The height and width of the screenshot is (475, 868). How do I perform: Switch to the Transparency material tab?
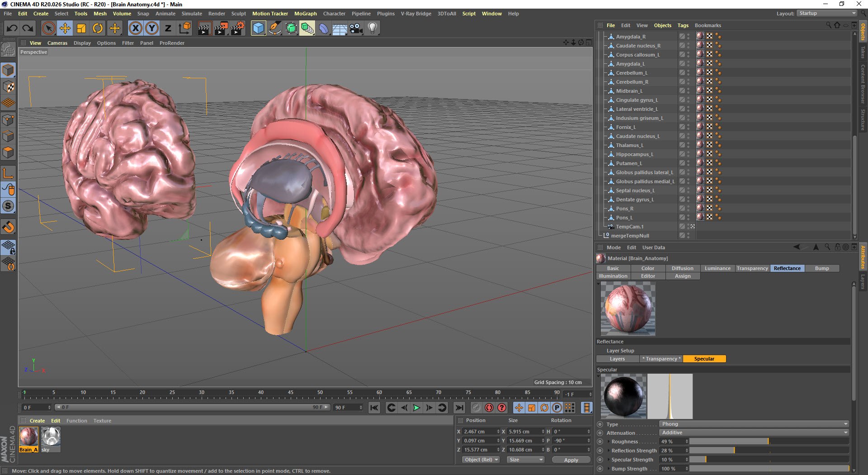tap(752, 268)
